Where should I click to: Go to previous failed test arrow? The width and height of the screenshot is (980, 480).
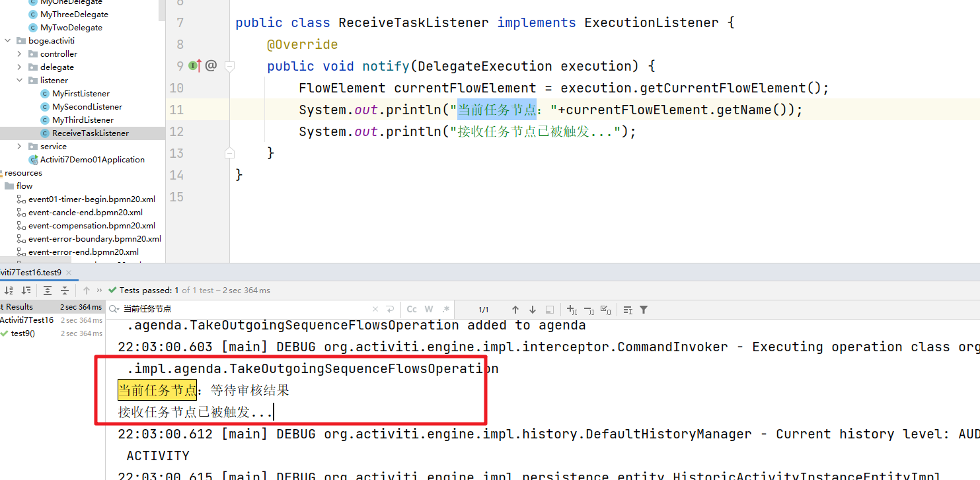pos(87,291)
